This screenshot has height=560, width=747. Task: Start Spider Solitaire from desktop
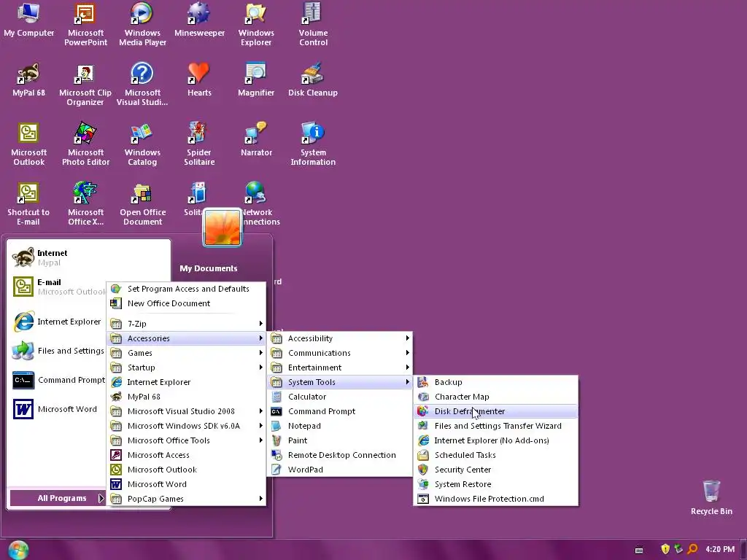coord(199,144)
